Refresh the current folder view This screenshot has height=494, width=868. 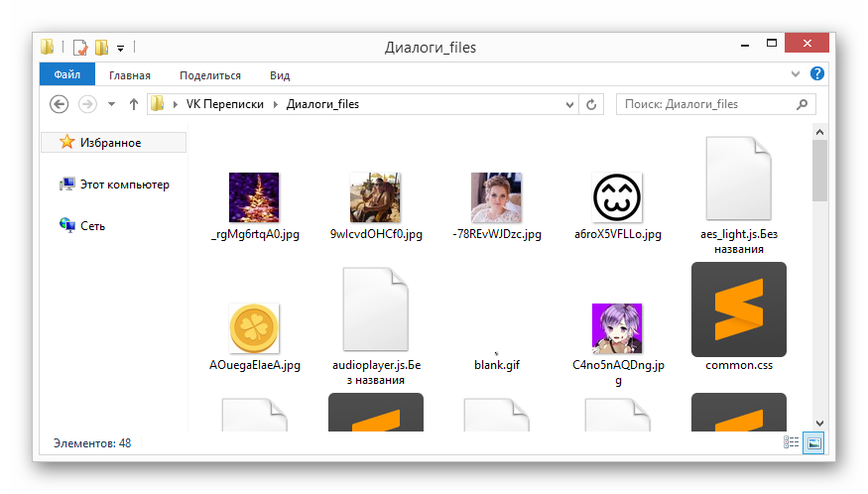tap(591, 104)
